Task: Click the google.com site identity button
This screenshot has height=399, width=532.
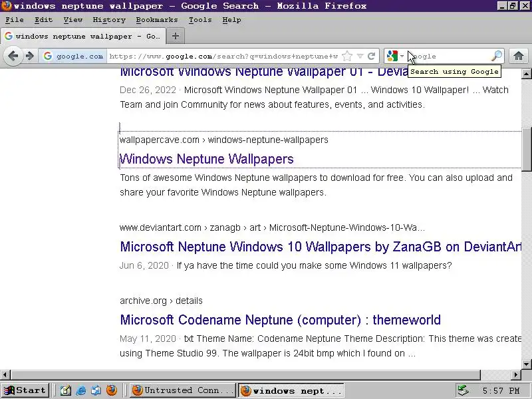Action: [73, 56]
